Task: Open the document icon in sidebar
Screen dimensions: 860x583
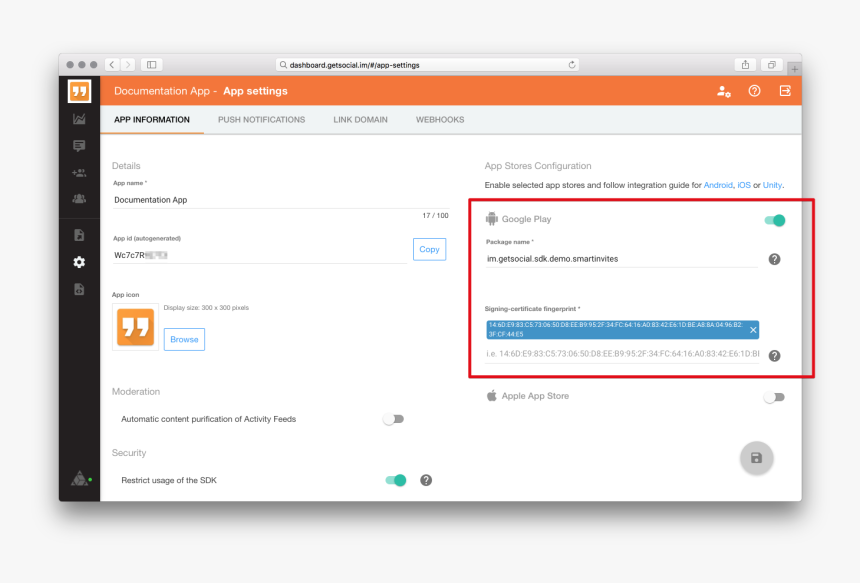Action: tap(79, 235)
